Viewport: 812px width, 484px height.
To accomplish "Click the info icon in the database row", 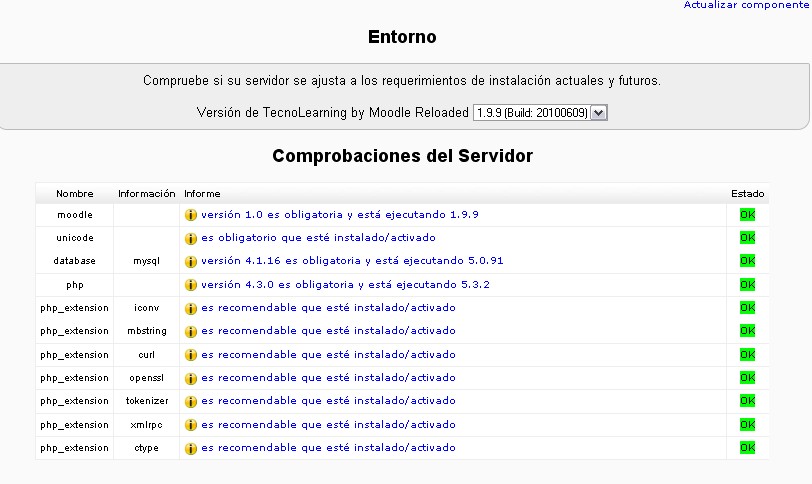I will (x=191, y=261).
